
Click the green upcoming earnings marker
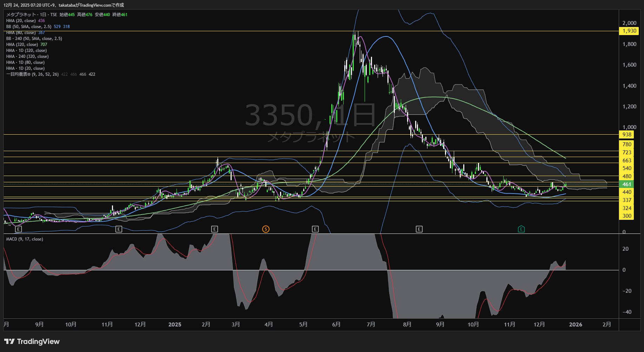click(x=521, y=229)
